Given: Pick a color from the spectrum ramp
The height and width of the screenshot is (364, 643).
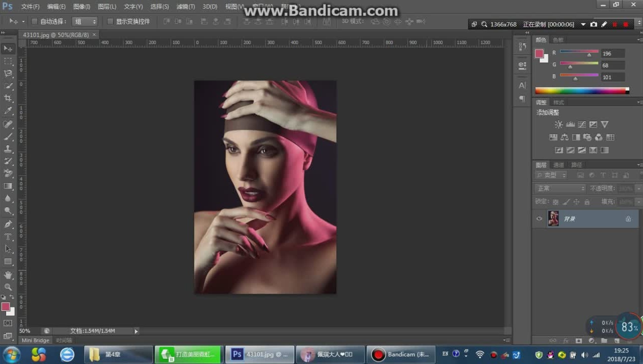Looking at the screenshot, I should (582, 91).
